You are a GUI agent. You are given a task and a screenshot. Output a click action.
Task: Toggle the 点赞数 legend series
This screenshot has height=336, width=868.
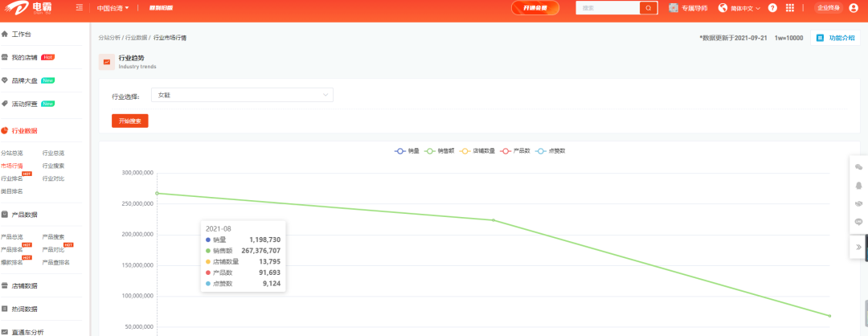(550, 150)
